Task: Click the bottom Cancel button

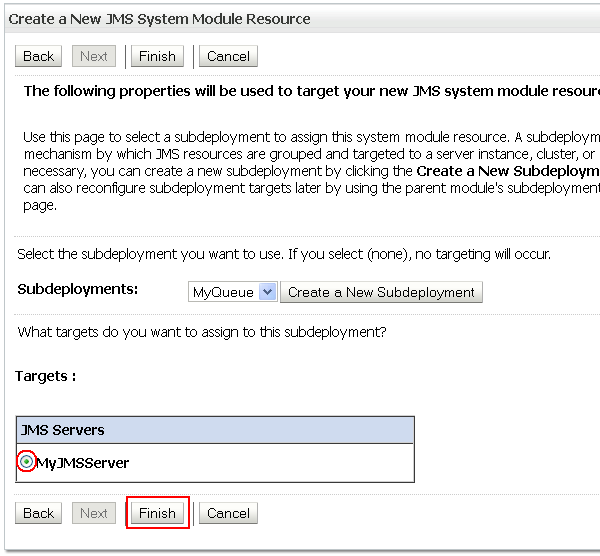Action: [228, 513]
